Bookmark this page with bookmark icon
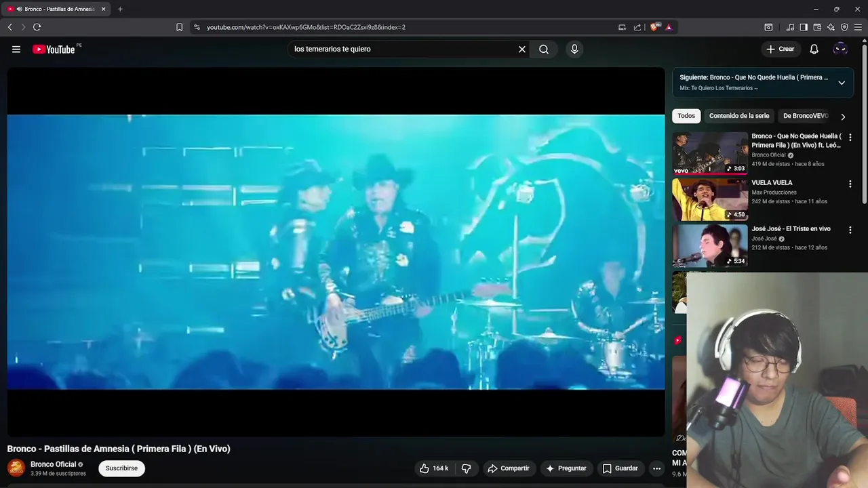 click(179, 27)
